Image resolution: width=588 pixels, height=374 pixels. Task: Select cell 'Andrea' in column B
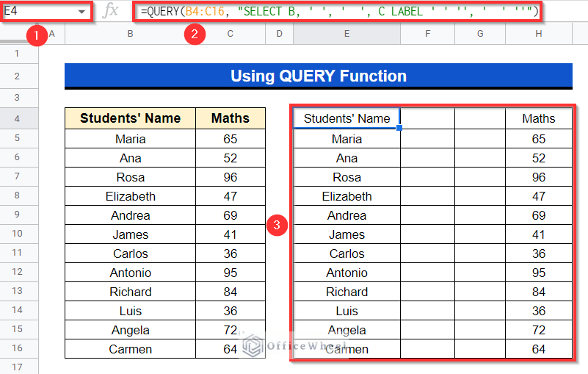(130, 215)
